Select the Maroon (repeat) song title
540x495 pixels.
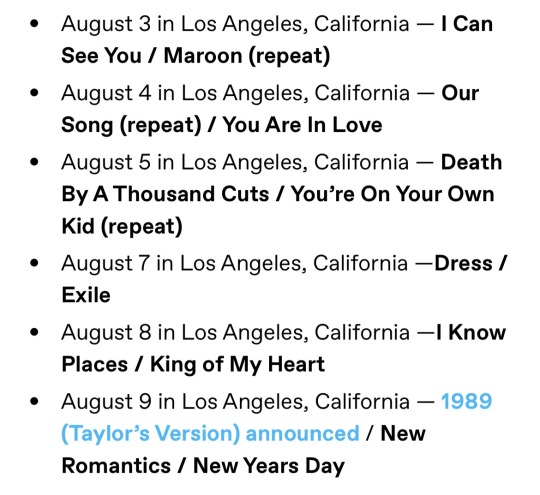247,56
